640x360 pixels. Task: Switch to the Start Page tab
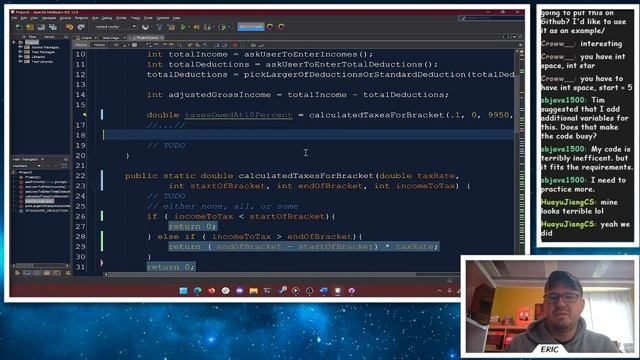coord(111,38)
